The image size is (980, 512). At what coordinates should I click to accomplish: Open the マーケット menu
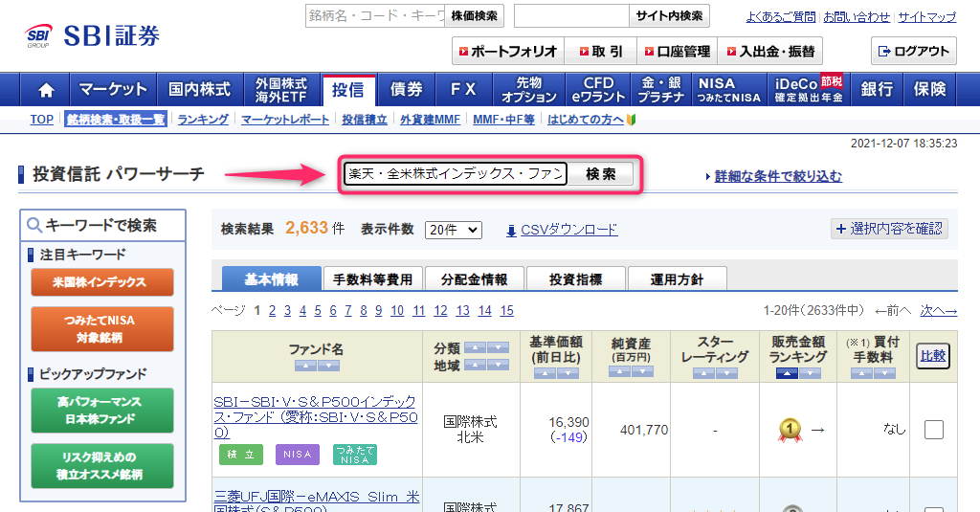(x=113, y=90)
